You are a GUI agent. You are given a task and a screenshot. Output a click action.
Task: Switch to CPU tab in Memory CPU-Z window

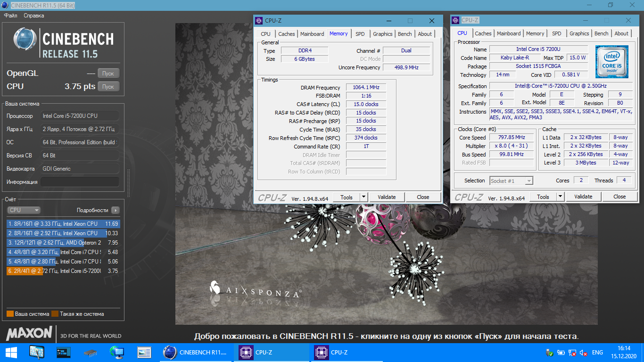(266, 34)
